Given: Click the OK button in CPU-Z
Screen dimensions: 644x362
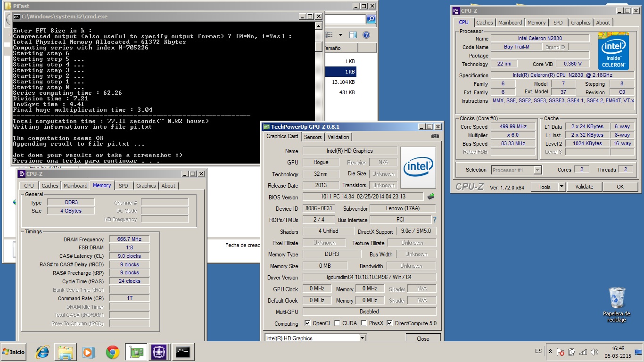Looking at the screenshot, I should click(620, 187).
